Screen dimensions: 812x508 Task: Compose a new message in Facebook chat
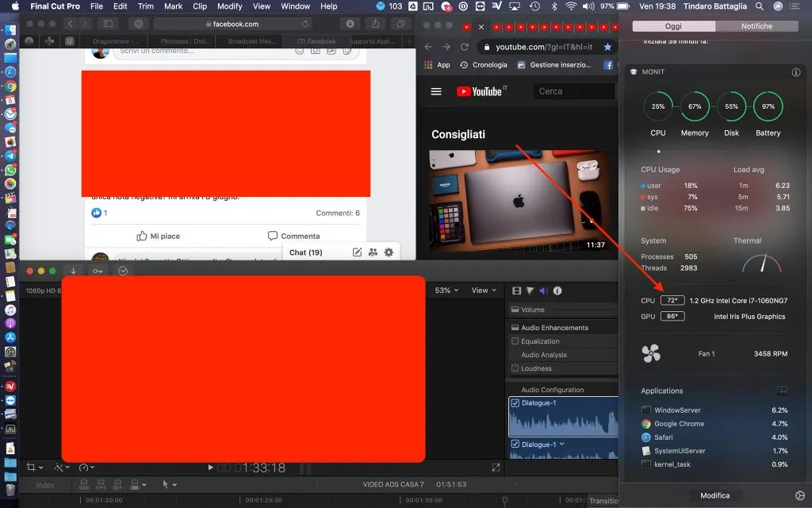pyautogui.click(x=357, y=252)
